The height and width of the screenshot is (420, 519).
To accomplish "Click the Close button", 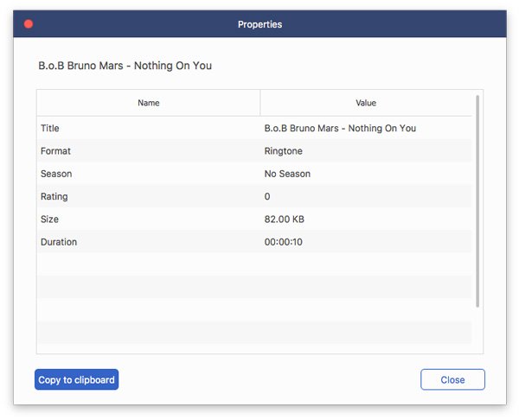I will 452,379.
